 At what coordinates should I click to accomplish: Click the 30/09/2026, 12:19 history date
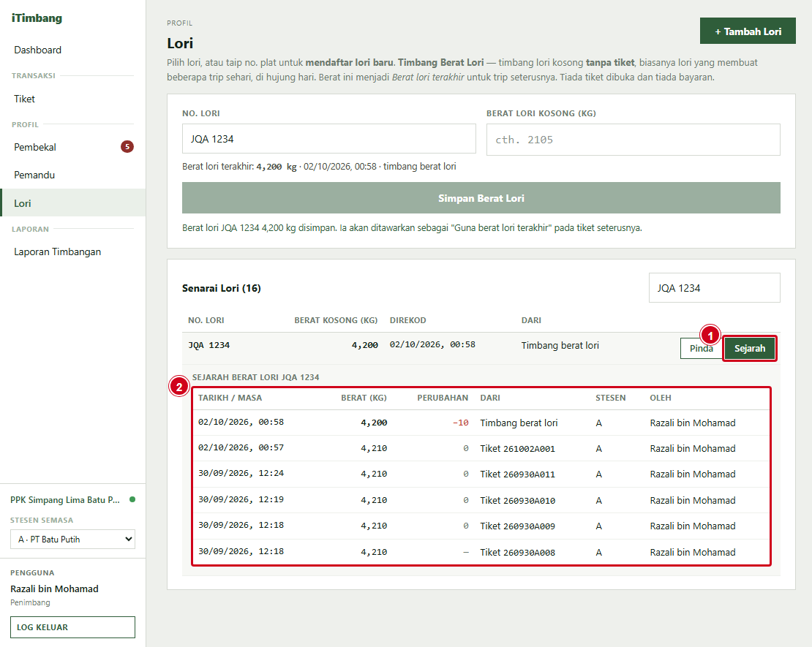241,499
